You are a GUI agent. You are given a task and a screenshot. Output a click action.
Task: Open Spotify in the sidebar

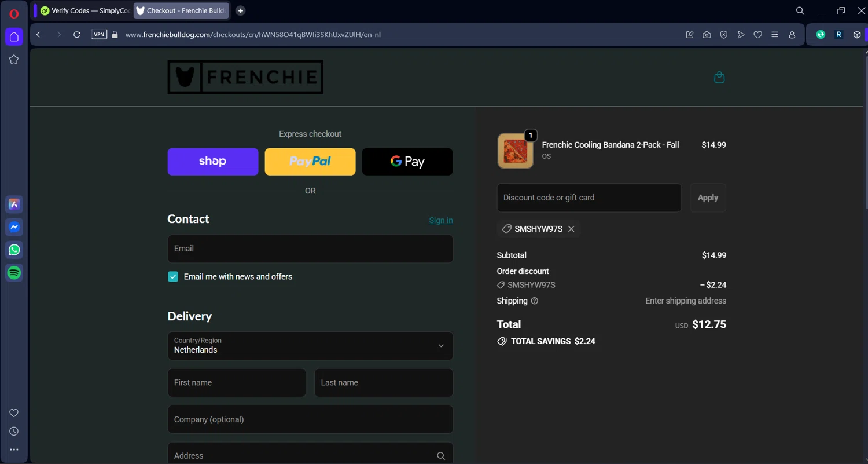point(14,272)
